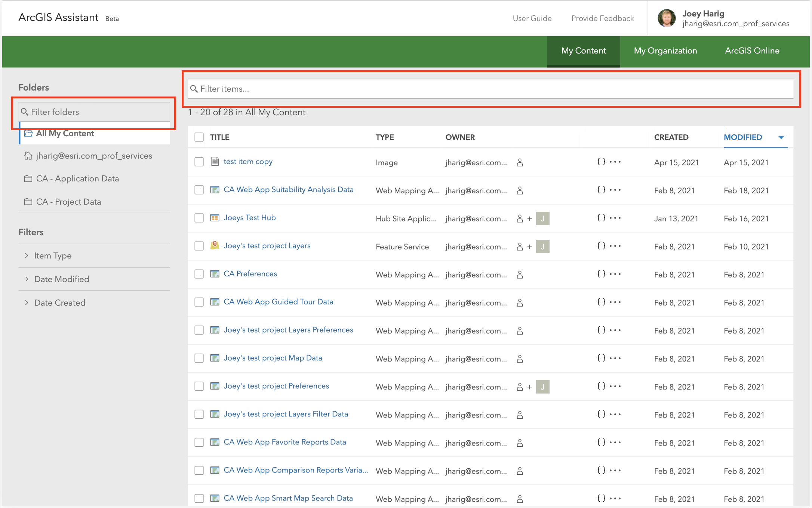Select the CA Preferences checkbox

[199, 274]
